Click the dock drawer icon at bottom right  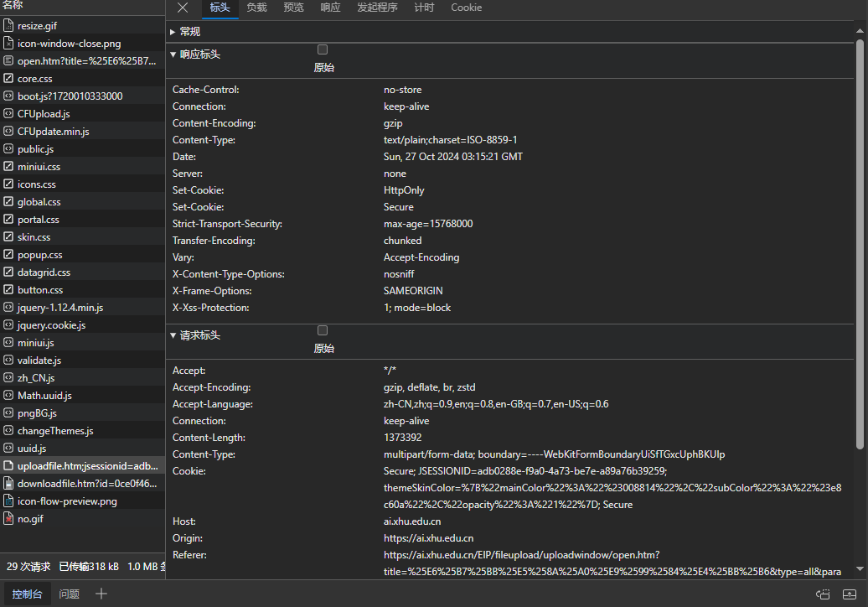(x=823, y=594)
